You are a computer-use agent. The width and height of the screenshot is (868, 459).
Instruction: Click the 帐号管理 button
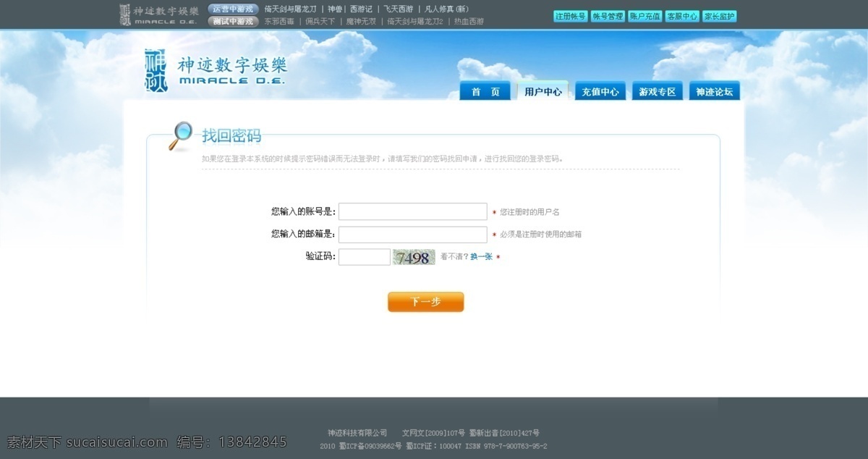608,16
